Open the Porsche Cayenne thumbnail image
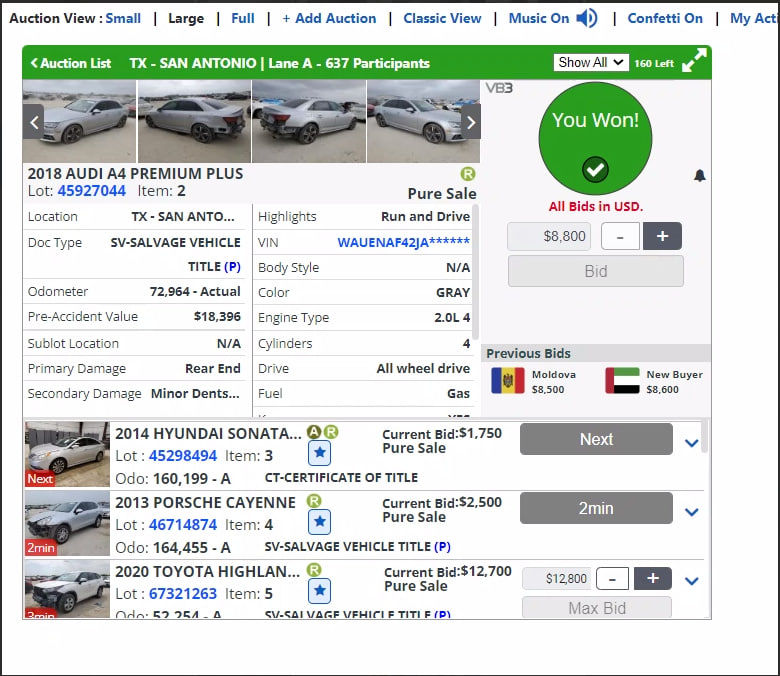The image size is (780, 676). (67, 523)
